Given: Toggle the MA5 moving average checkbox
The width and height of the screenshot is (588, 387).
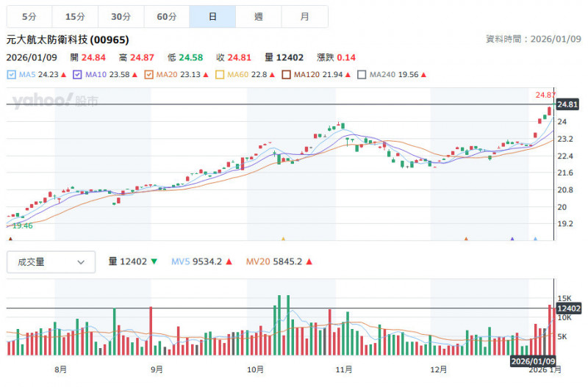Looking at the screenshot, I should [x=11, y=74].
